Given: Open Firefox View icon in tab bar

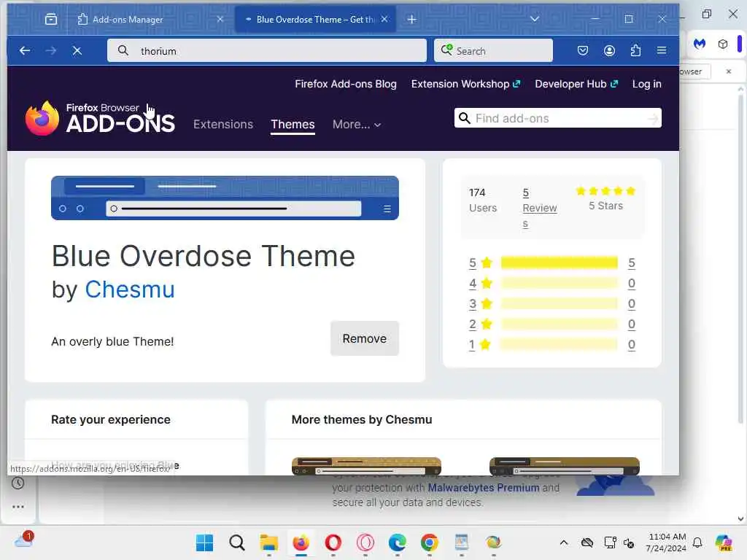Looking at the screenshot, I should (51, 19).
